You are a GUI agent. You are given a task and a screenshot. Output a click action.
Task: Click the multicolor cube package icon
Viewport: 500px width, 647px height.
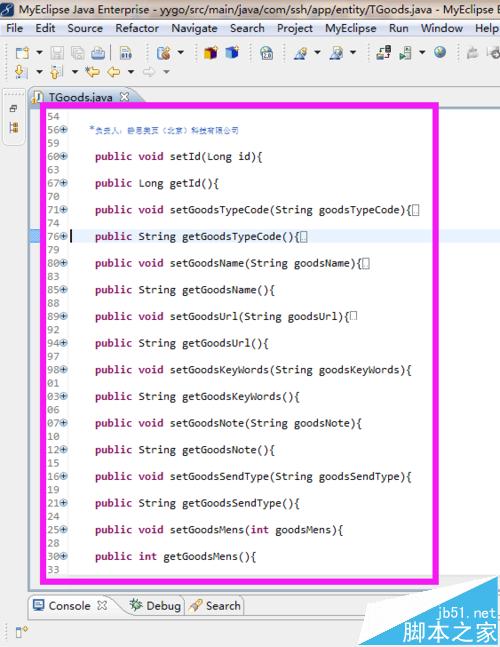[211, 53]
